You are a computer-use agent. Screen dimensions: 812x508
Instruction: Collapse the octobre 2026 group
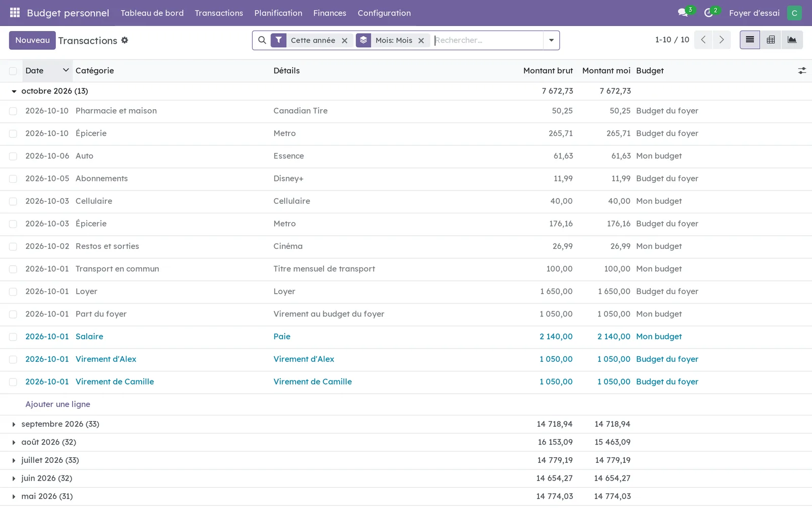click(14, 91)
